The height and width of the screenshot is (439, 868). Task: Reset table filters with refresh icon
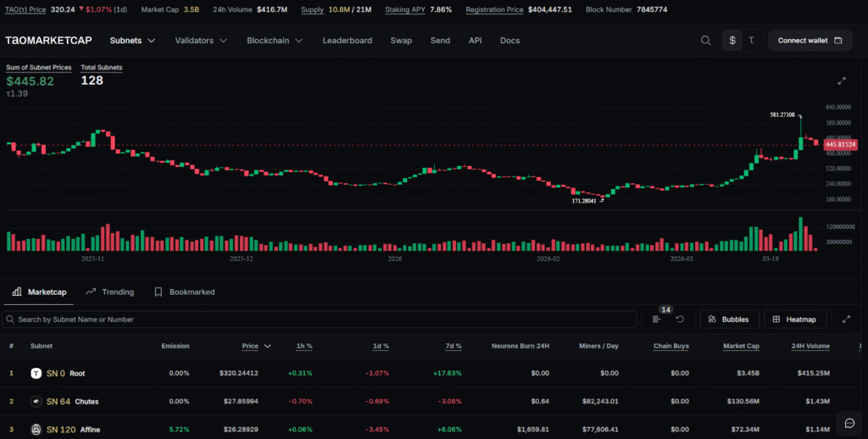pyautogui.click(x=680, y=320)
